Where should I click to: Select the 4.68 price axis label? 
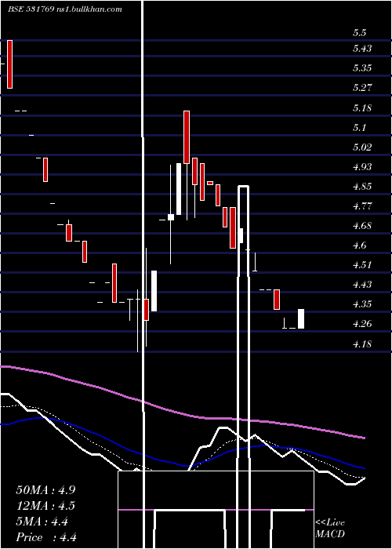tap(362, 226)
